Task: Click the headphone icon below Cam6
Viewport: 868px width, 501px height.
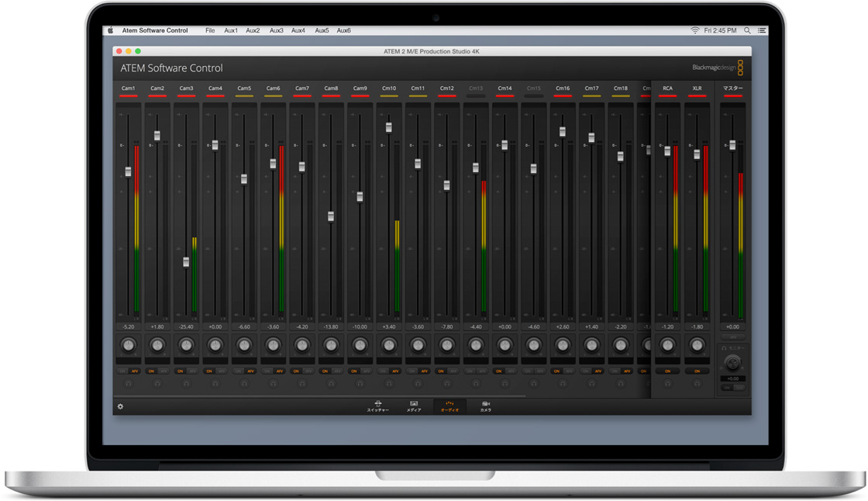Action: [x=273, y=383]
